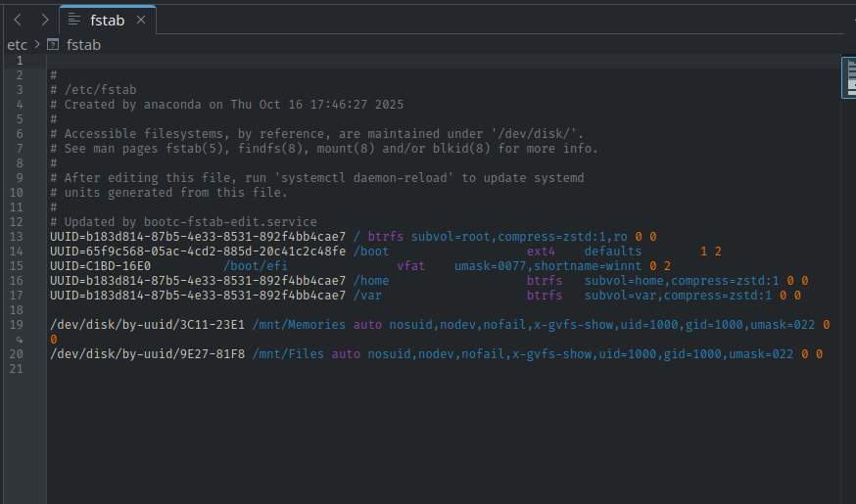Image resolution: width=856 pixels, height=504 pixels.
Task: Click the /var mount point
Action: pos(367,296)
